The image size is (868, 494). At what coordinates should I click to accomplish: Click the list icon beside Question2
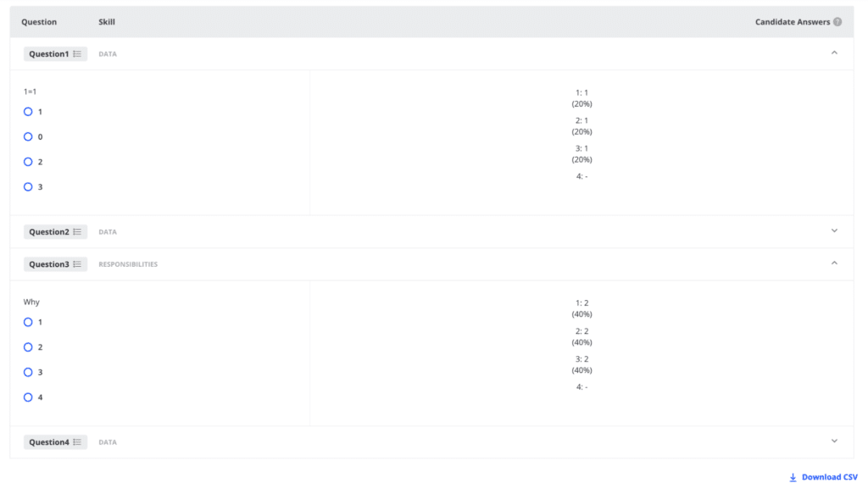[x=77, y=232]
